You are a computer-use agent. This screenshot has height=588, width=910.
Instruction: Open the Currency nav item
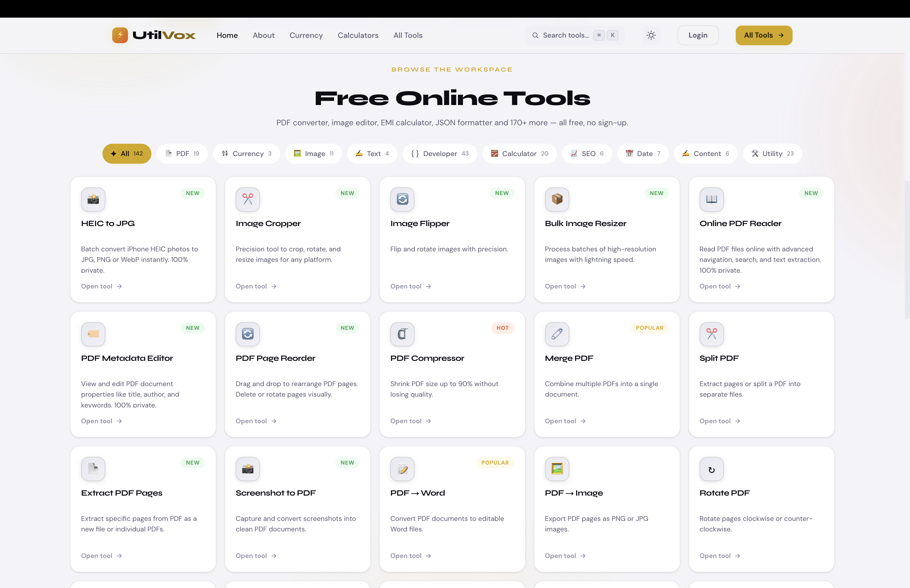tap(306, 35)
